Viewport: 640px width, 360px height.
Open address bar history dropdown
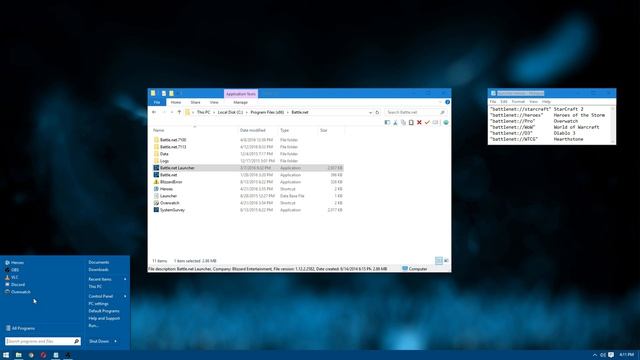[370, 112]
